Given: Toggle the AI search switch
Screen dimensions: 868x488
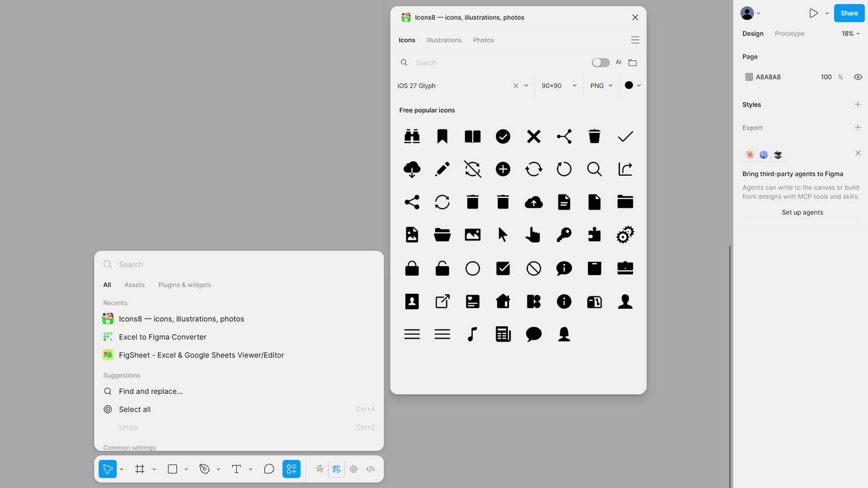Looking at the screenshot, I should (x=600, y=63).
